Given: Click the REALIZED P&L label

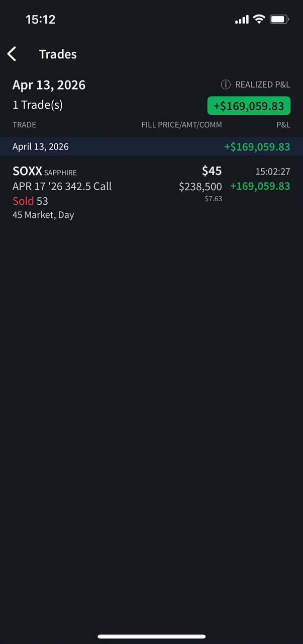Looking at the screenshot, I should point(262,85).
